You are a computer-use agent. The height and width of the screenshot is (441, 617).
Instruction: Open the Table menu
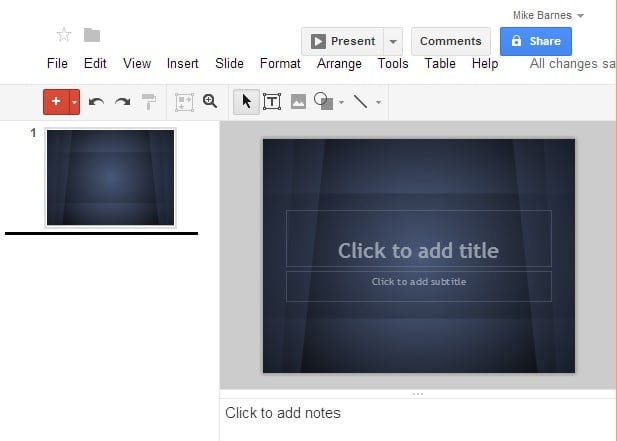(440, 63)
